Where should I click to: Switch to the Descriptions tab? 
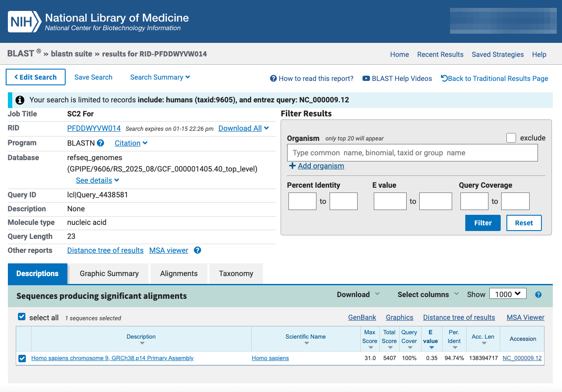[x=38, y=273]
